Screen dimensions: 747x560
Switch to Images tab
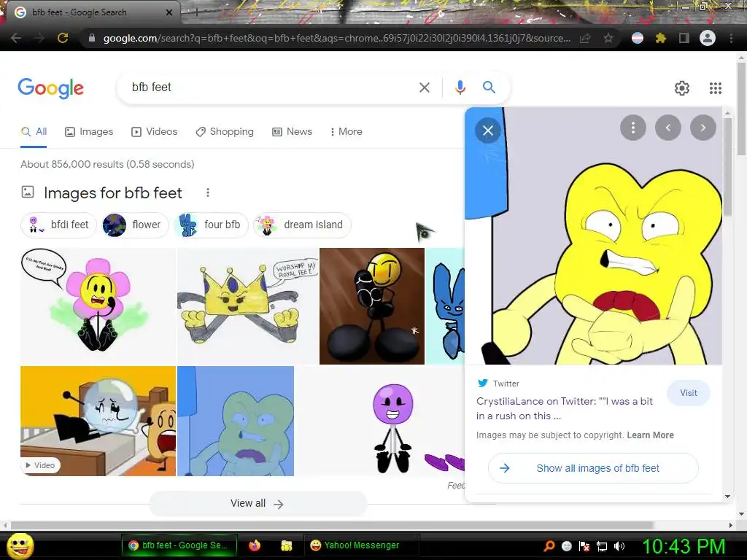click(89, 132)
